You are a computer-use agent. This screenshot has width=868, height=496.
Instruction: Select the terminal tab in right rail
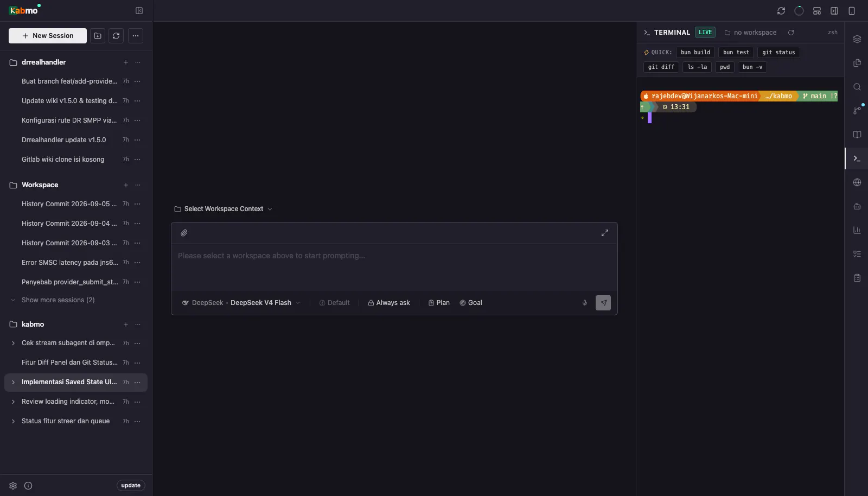pyautogui.click(x=857, y=158)
